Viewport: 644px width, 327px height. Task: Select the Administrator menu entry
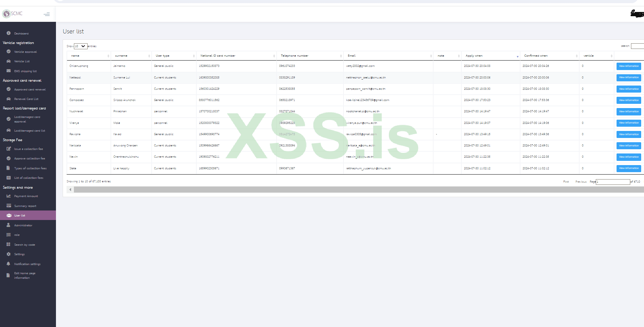click(23, 225)
